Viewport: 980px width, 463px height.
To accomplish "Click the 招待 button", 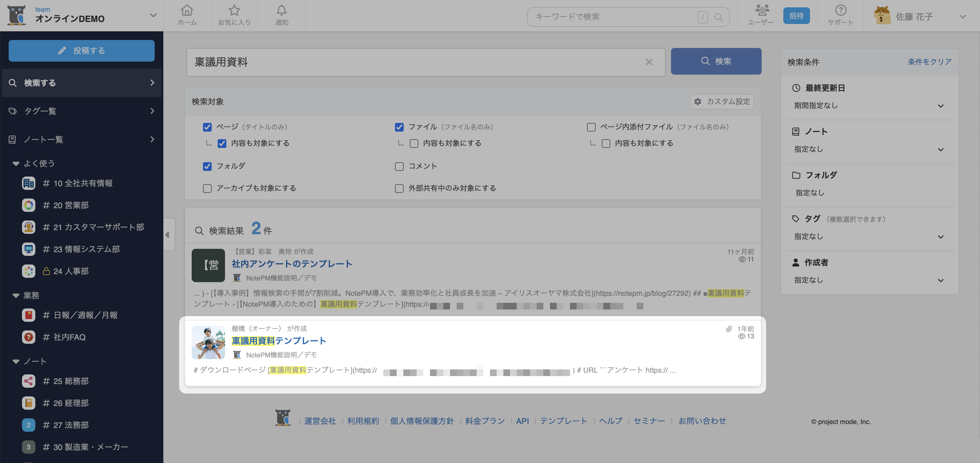I will pos(796,16).
